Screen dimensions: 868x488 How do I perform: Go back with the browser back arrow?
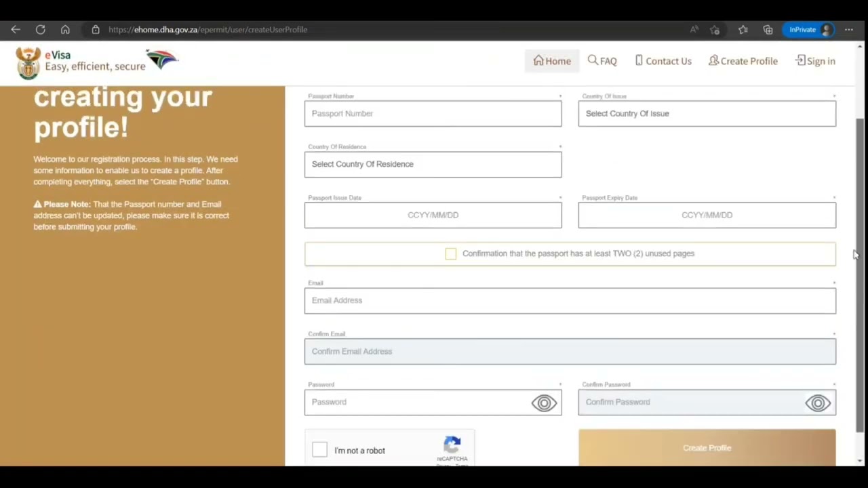[16, 30]
